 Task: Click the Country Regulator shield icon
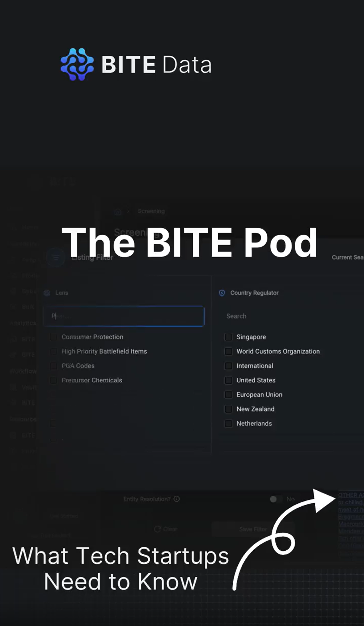tap(222, 293)
